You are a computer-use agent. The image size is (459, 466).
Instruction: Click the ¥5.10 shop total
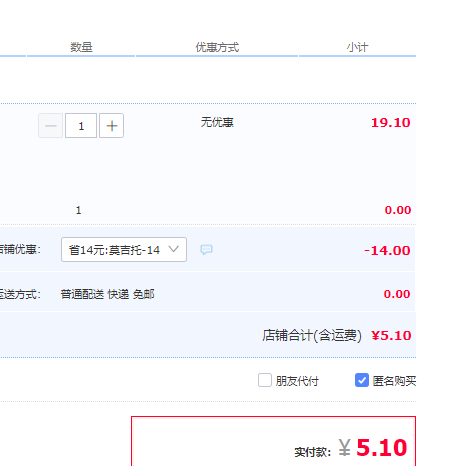(x=391, y=335)
